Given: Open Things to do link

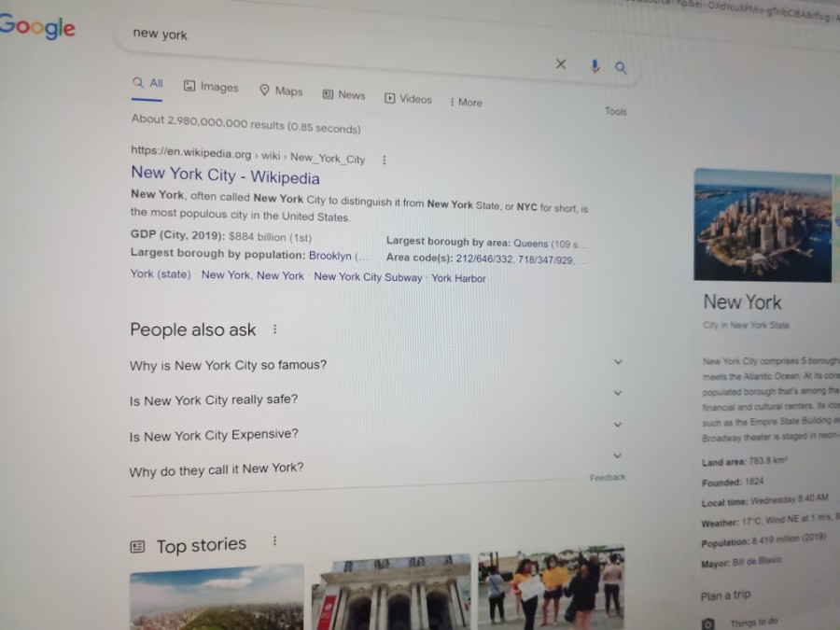Looking at the screenshot, I should [x=754, y=622].
